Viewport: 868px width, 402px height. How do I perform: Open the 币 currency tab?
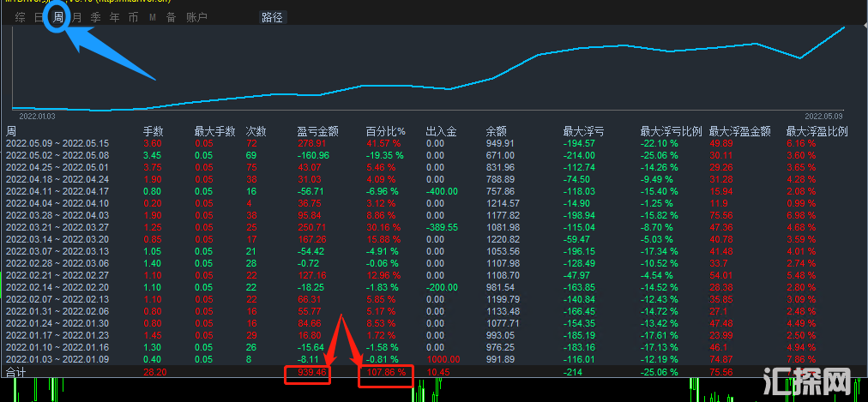pyautogui.click(x=133, y=17)
